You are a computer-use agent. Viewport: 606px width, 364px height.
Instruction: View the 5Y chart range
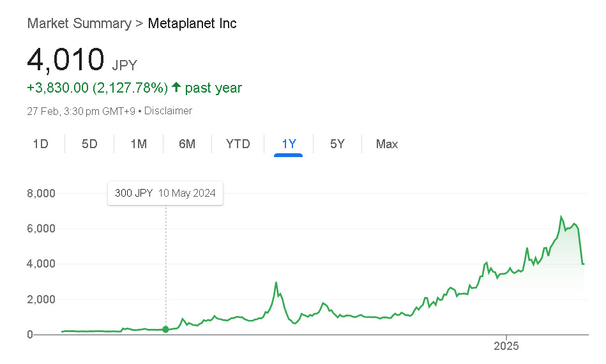tap(337, 144)
